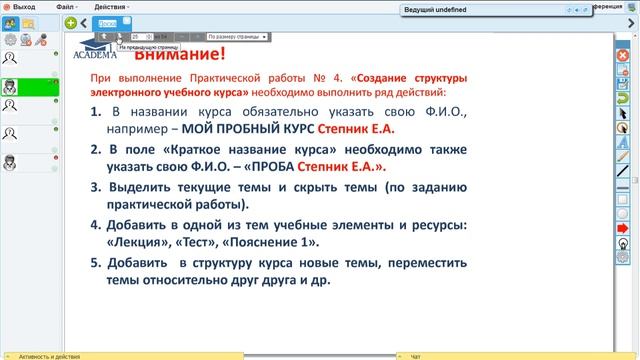This screenshot has width=640, height=360.
Task: Open whiteboard gear settings at toolbar bottom
Action: 622,257
